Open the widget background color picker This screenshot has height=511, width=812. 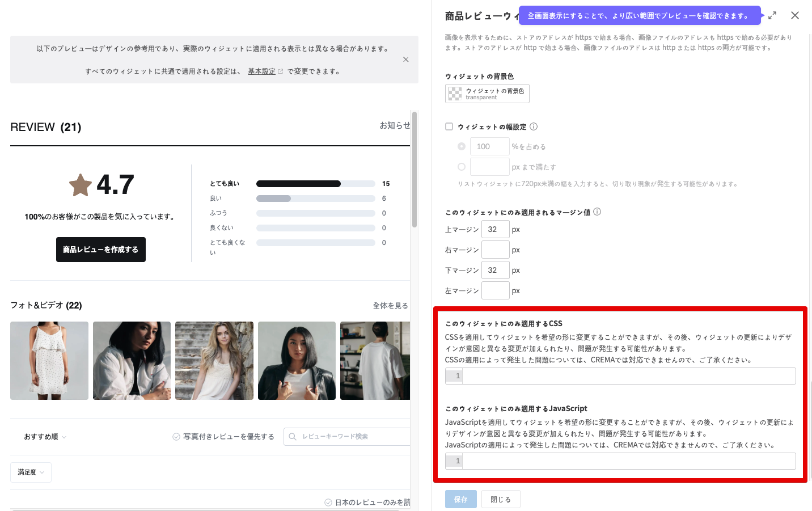487,94
